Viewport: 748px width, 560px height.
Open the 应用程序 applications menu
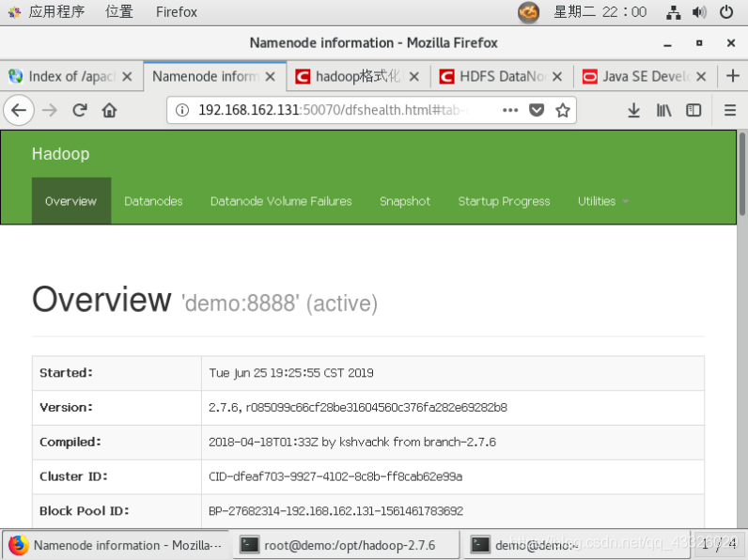click(x=56, y=12)
